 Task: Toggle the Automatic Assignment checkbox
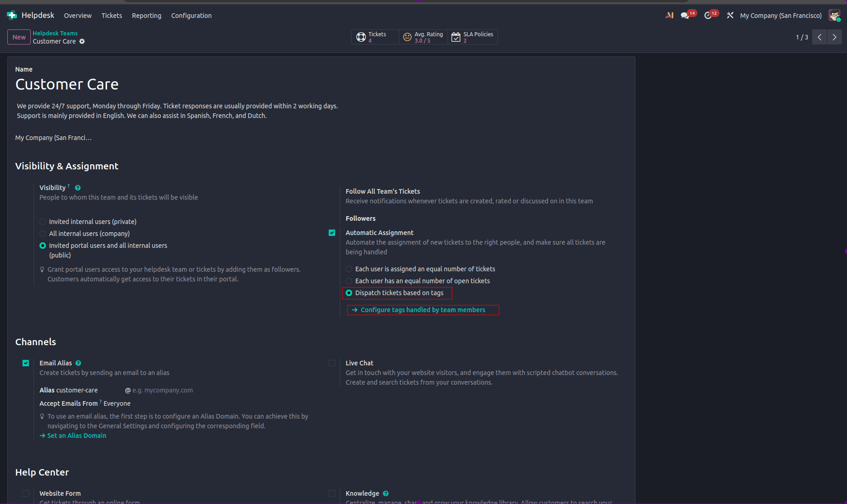point(332,233)
